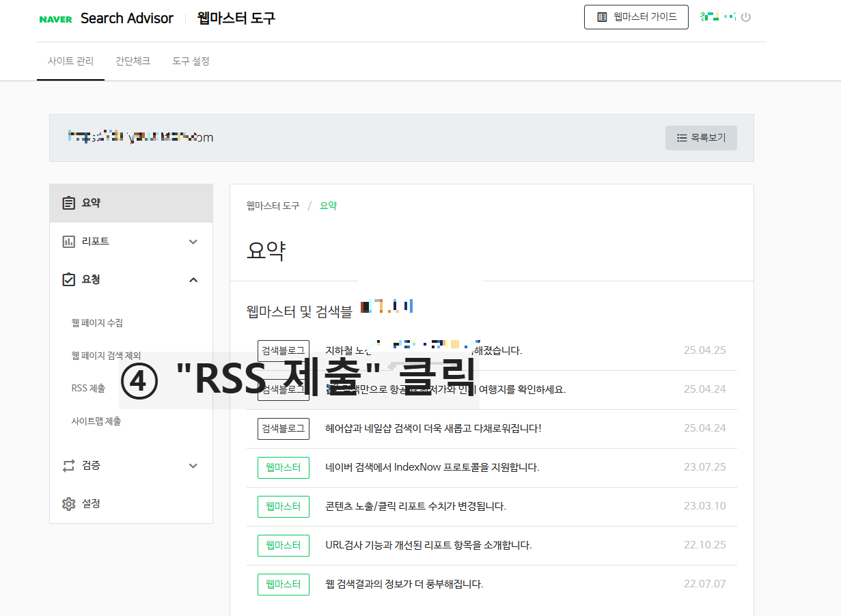Collapse the 요청 section chevron
This screenshot has width=841, height=616.
coord(193,280)
